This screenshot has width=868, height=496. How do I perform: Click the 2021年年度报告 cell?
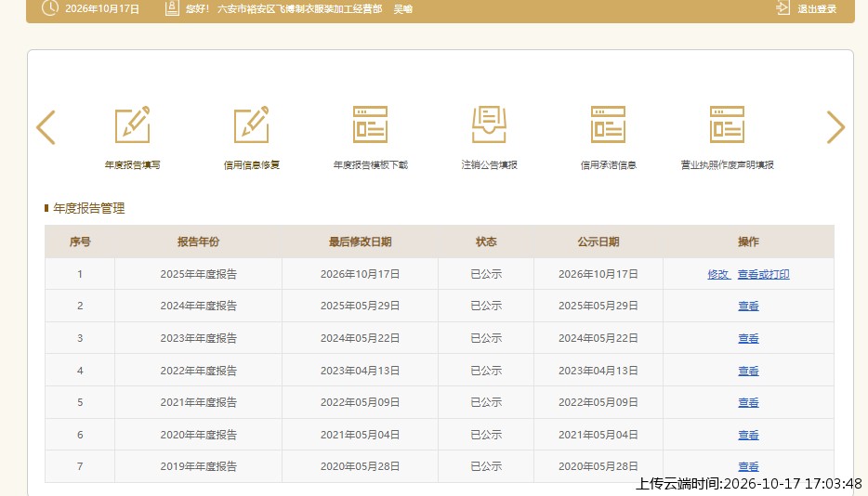click(198, 402)
